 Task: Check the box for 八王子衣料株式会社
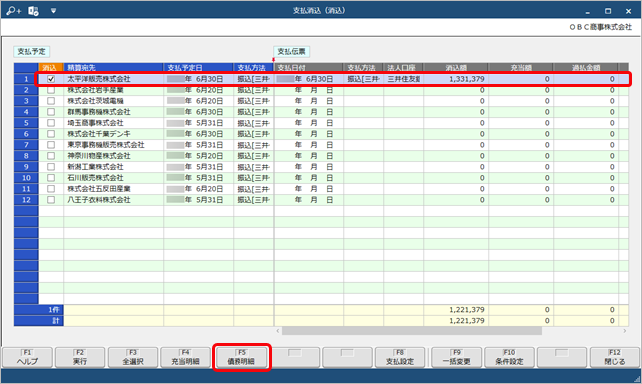pyautogui.click(x=51, y=200)
